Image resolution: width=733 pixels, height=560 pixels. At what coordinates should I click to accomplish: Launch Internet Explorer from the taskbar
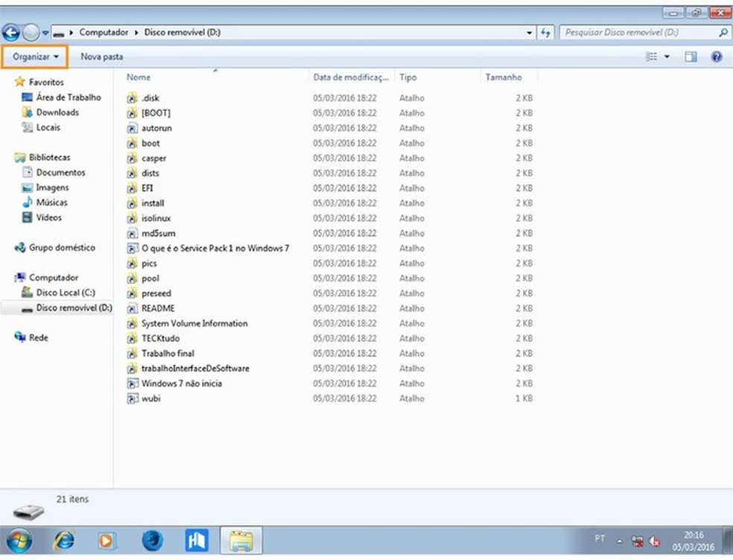tap(63, 541)
